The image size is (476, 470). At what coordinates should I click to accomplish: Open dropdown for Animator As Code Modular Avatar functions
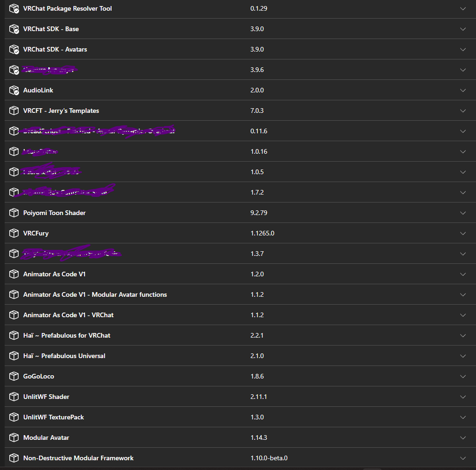pyautogui.click(x=463, y=294)
